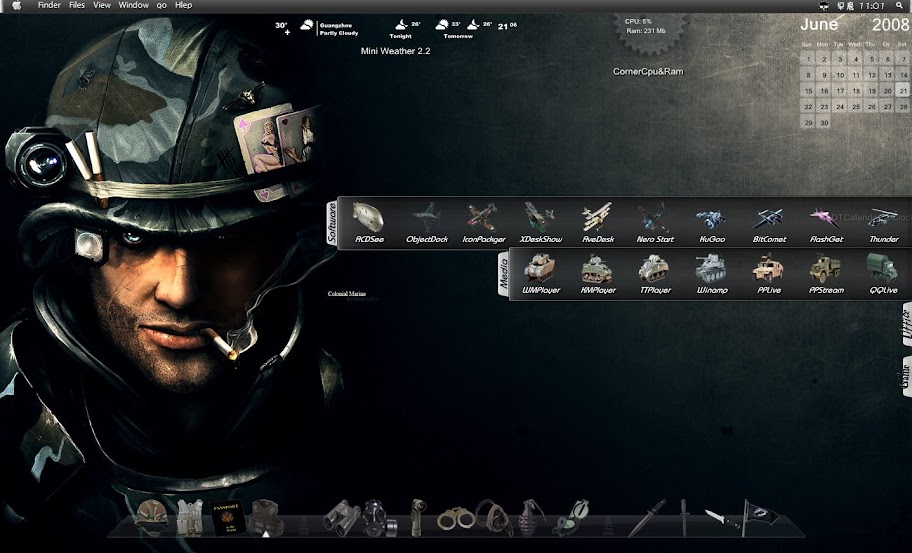Open the handcuffs icon in the dock
912x553 pixels.
coord(455,518)
